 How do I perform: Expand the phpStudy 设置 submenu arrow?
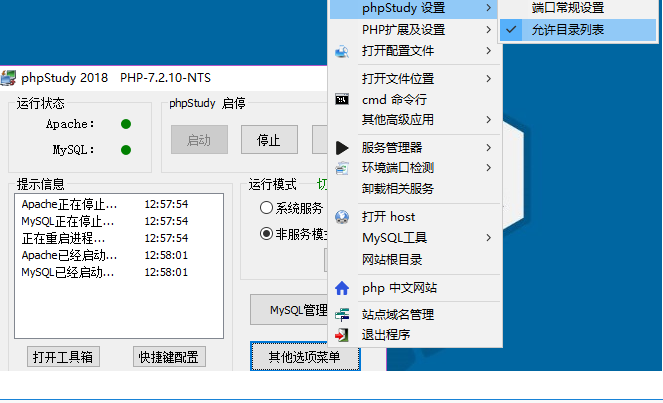click(x=488, y=8)
